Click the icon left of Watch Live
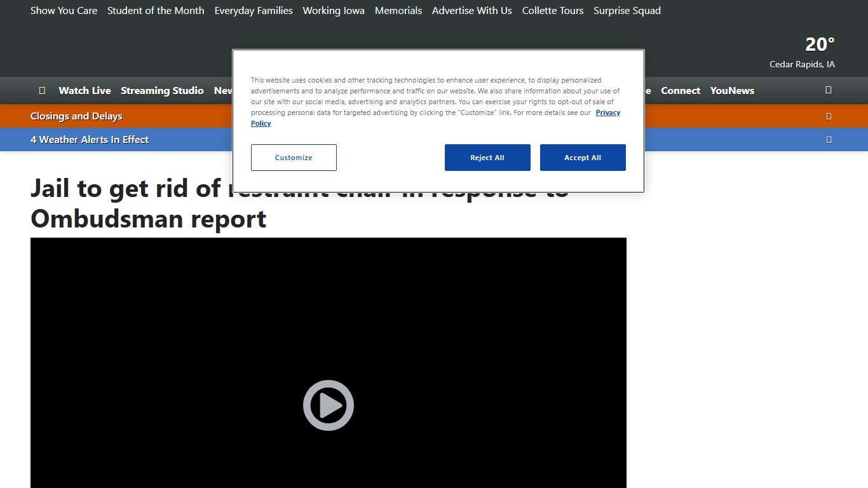The image size is (868, 488). tap(42, 90)
